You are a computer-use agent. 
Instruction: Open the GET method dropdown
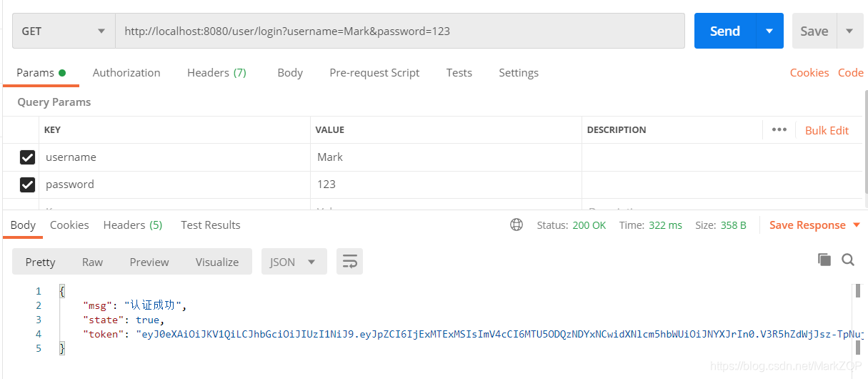tap(64, 31)
